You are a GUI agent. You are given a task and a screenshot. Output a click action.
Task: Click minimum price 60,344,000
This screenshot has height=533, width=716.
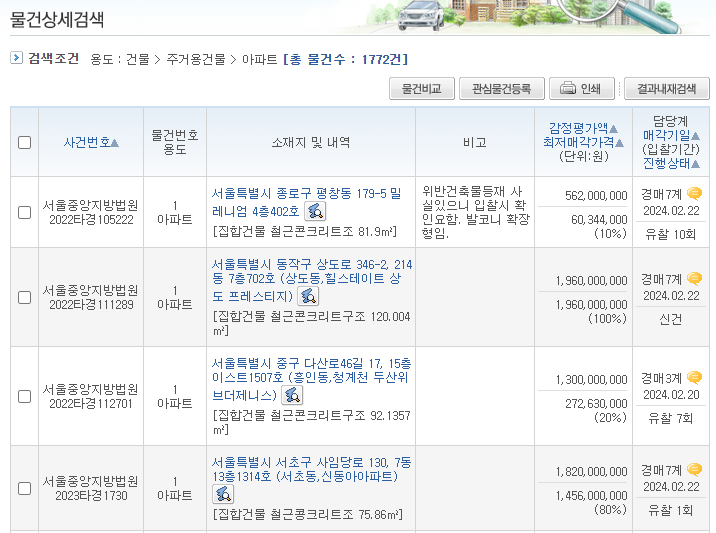pos(599,220)
